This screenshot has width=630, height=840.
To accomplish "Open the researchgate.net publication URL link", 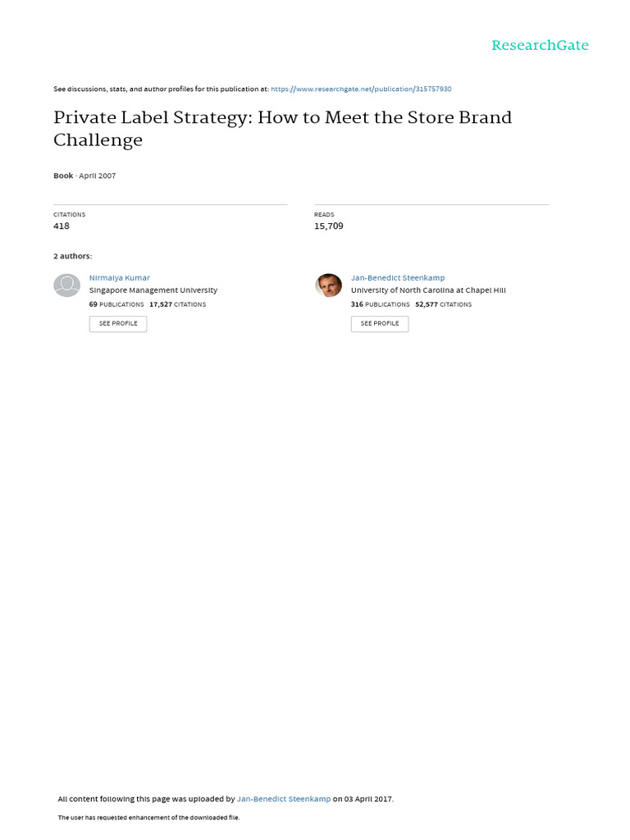I will click(361, 89).
